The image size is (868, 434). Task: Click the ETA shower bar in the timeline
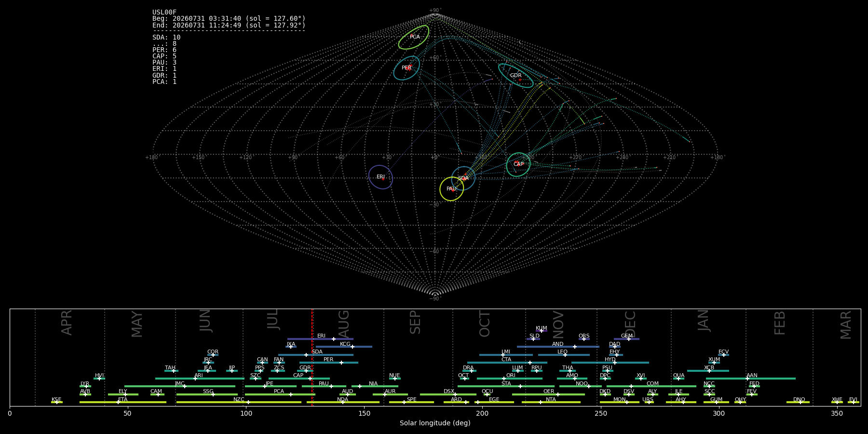point(123,402)
